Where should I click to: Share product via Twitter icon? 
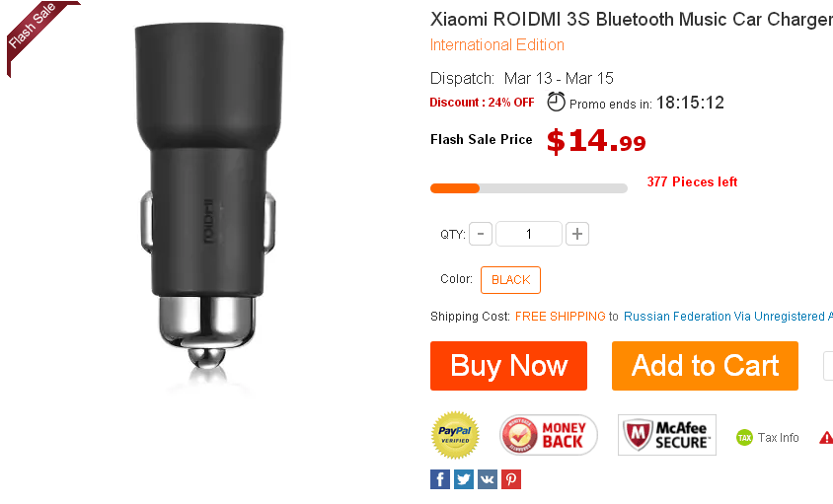click(x=463, y=479)
